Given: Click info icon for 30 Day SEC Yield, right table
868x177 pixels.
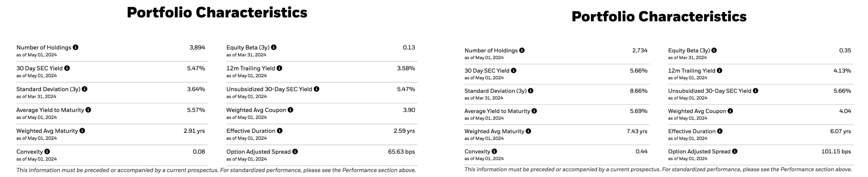Looking at the screenshot, I should 513,71.
